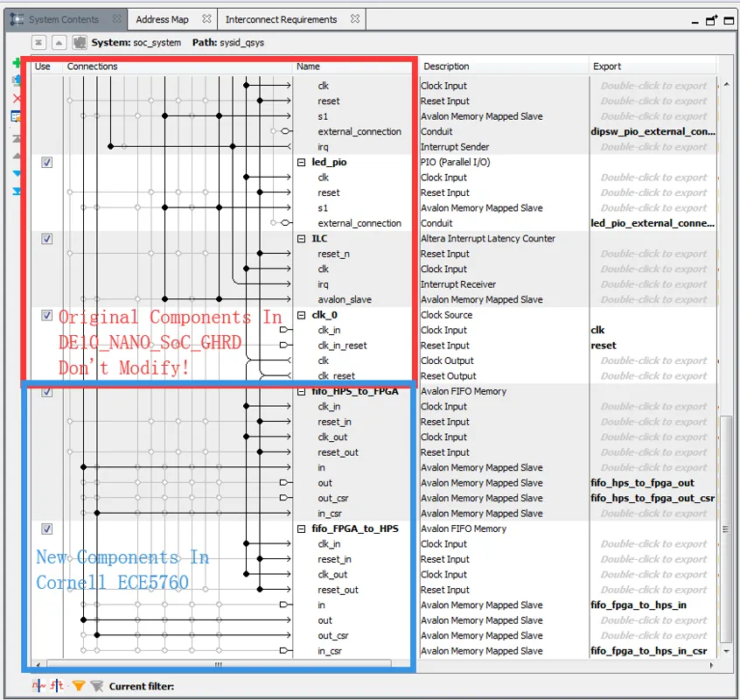This screenshot has width=740, height=700.
Task: Switch to the Address Map tab
Action: 162,19
